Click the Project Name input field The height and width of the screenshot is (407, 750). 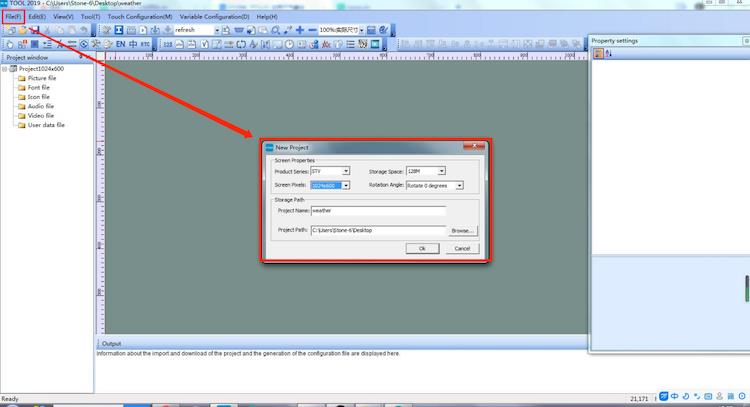click(x=377, y=211)
